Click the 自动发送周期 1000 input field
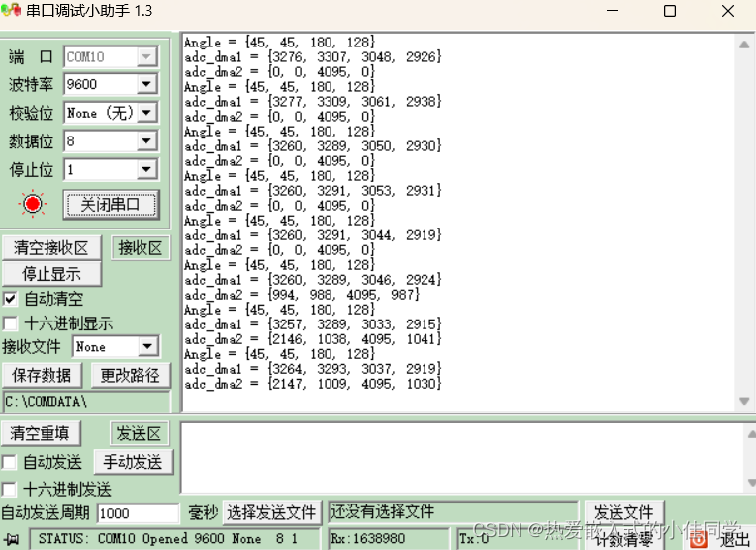 click(138, 513)
